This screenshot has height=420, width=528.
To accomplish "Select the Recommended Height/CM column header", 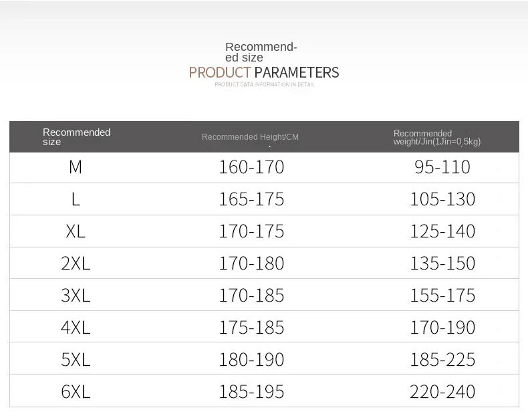I will point(250,137).
